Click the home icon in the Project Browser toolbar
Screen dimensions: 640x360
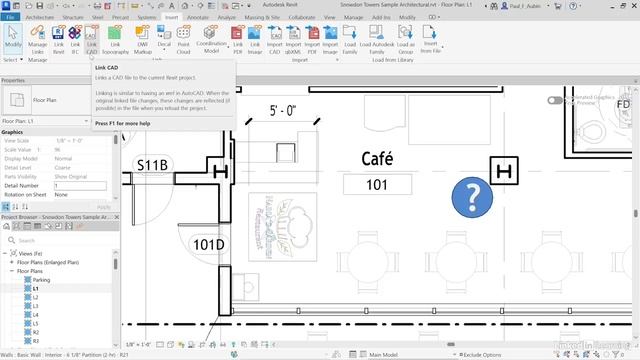click(x=7, y=226)
